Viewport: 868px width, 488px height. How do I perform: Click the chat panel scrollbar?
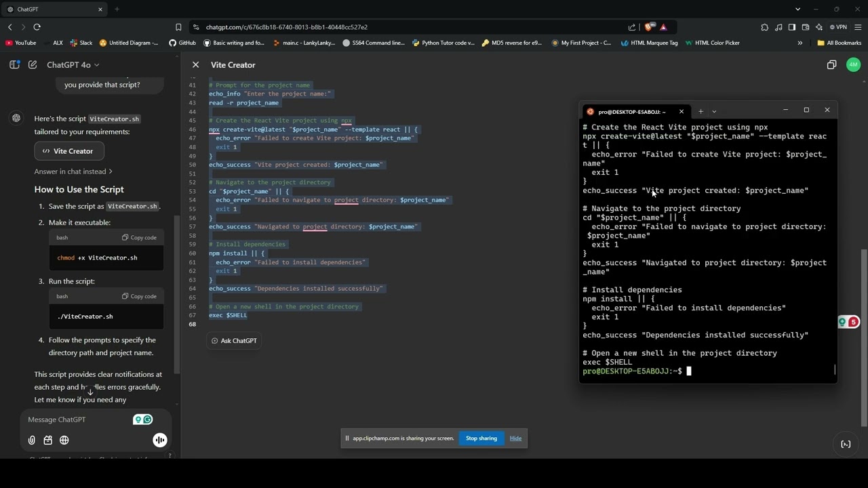click(178, 294)
